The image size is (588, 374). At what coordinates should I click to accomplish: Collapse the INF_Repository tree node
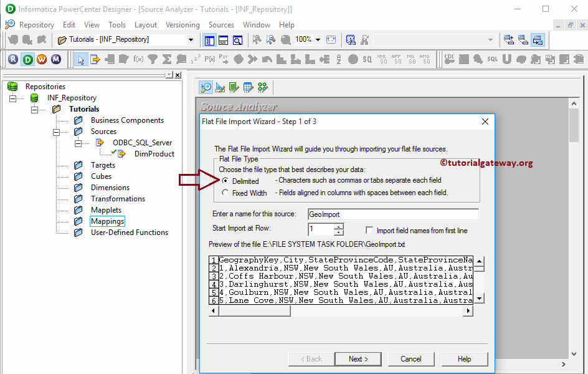tap(12, 98)
